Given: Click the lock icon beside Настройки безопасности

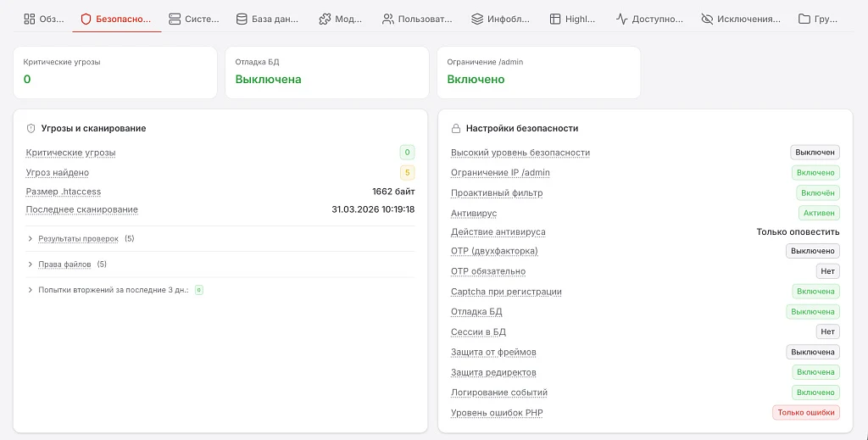Looking at the screenshot, I should [x=456, y=128].
